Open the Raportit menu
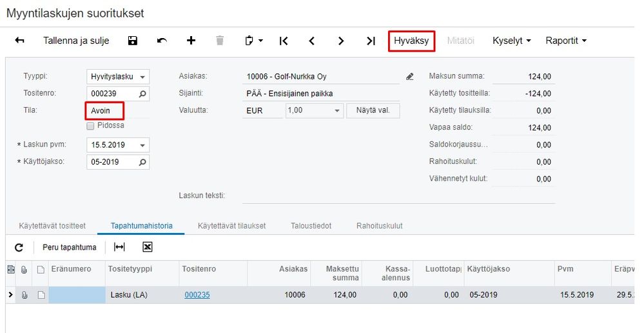 [566, 41]
